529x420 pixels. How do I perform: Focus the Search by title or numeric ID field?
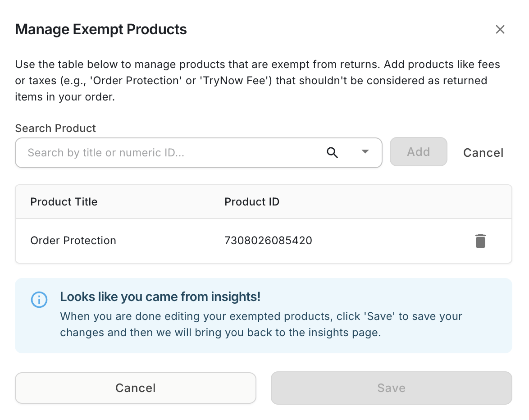171,153
